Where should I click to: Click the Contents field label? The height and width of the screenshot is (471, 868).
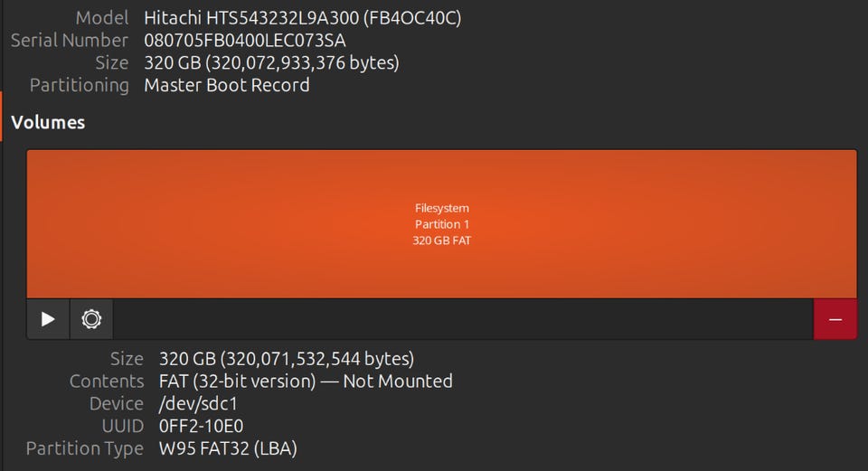[x=107, y=382]
